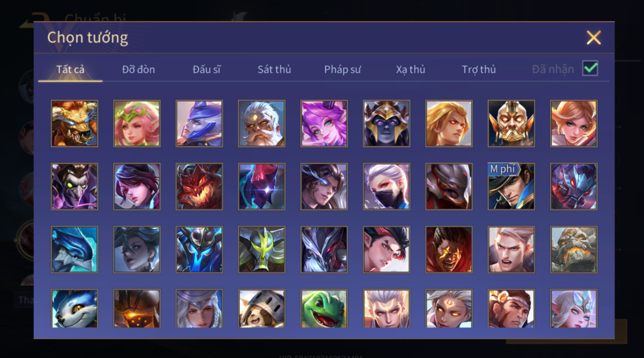The width and height of the screenshot is (644, 358).
Task: Select the purple-haired girl hero portrait
Action: pos(324,124)
